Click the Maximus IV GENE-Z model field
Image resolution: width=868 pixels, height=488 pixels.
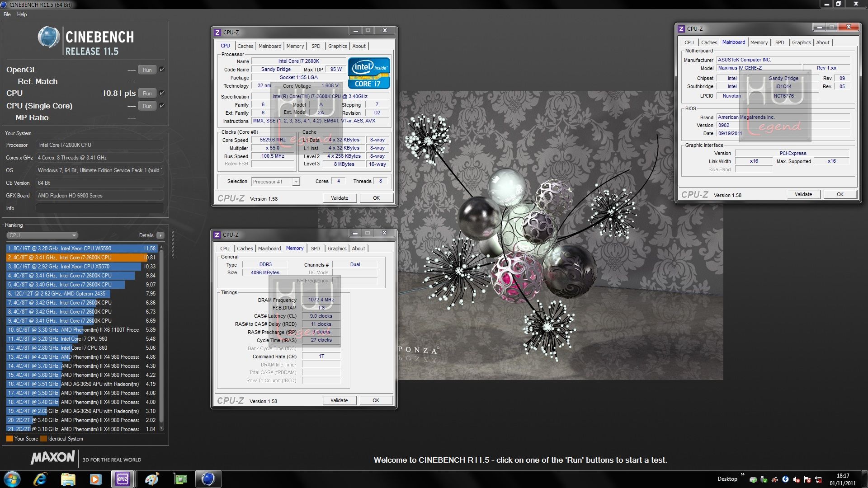[759, 68]
